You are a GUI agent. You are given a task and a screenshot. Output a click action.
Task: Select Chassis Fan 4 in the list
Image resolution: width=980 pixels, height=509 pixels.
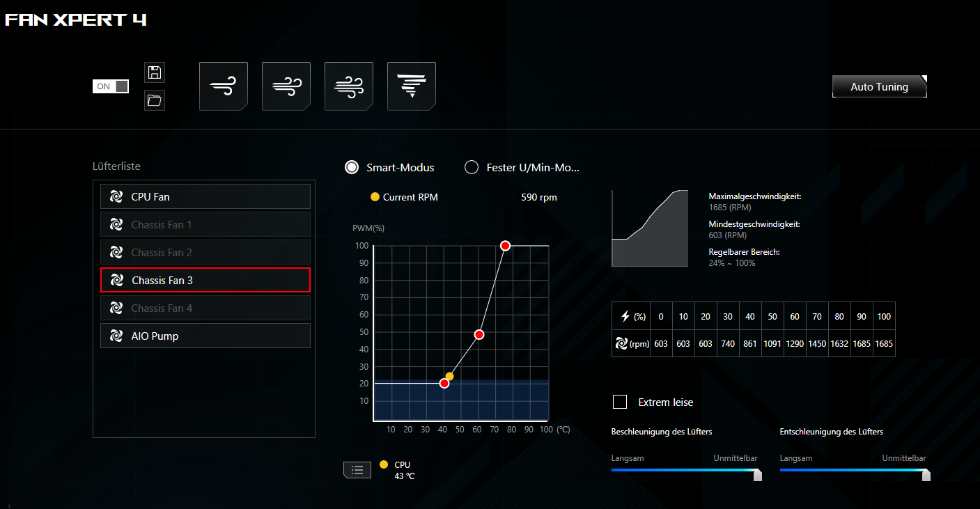[205, 308]
